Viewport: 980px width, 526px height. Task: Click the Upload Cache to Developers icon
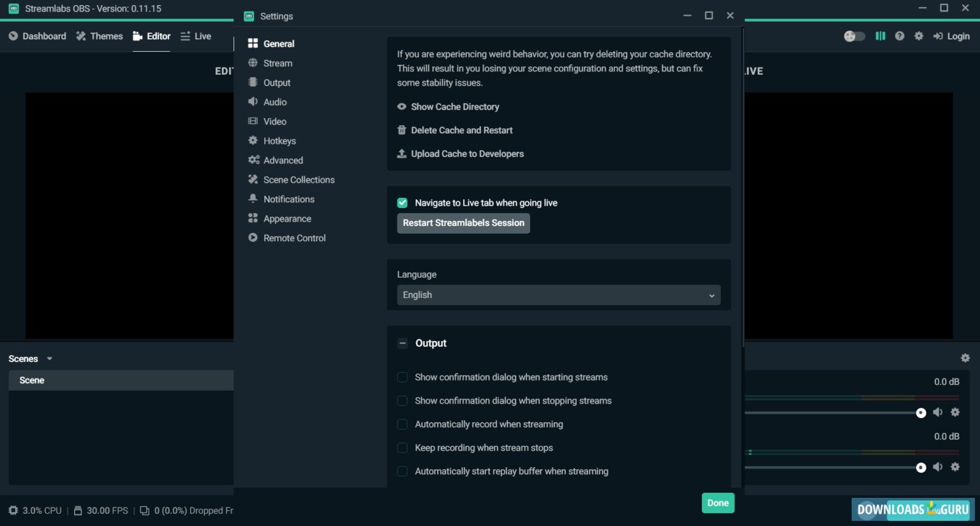tap(401, 154)
